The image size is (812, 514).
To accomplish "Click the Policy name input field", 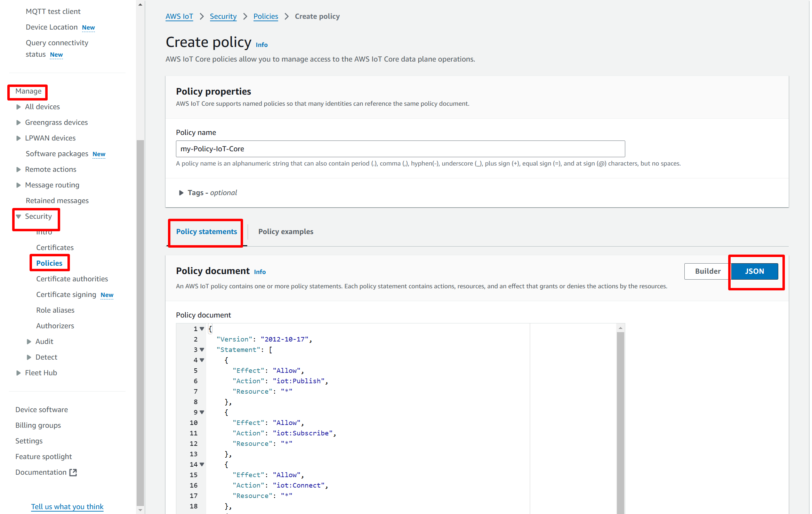I will point(400,149).
